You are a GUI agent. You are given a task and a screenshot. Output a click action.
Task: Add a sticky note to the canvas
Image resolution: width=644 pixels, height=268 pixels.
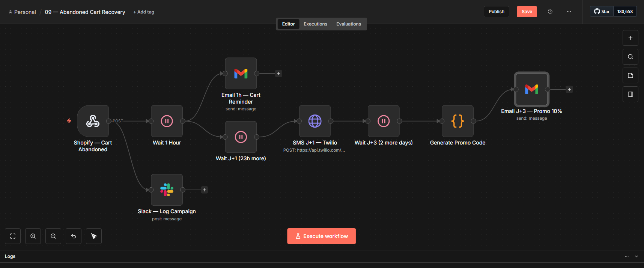click(630, 75)
